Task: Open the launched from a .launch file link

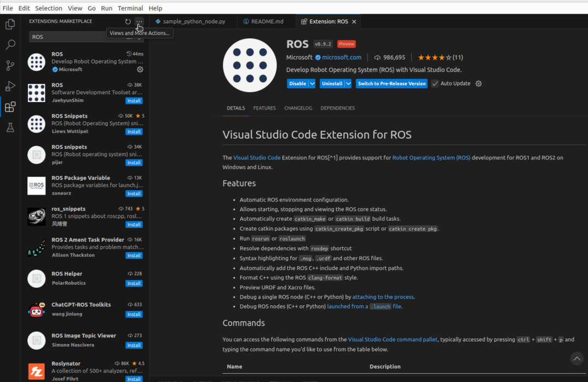Action: 364,306
